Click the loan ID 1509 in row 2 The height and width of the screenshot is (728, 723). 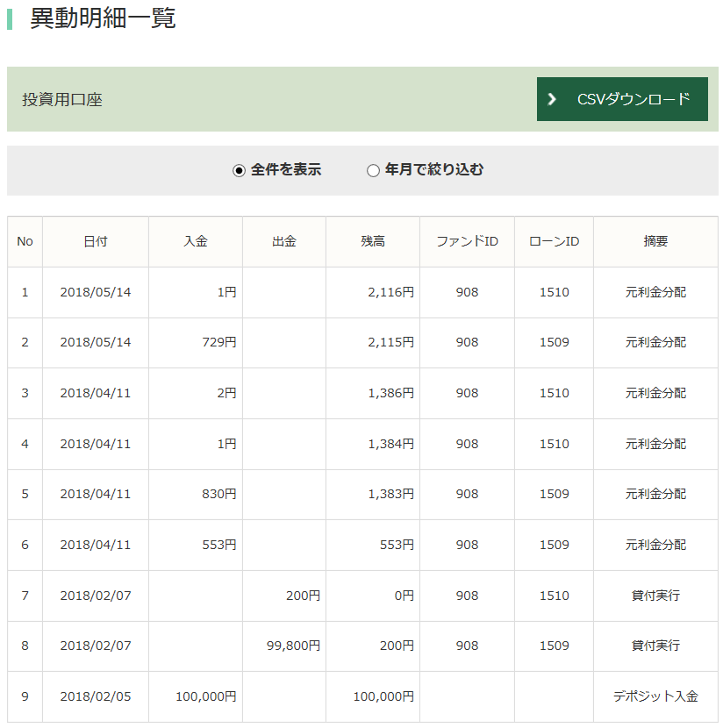click(x=554, y=342)
